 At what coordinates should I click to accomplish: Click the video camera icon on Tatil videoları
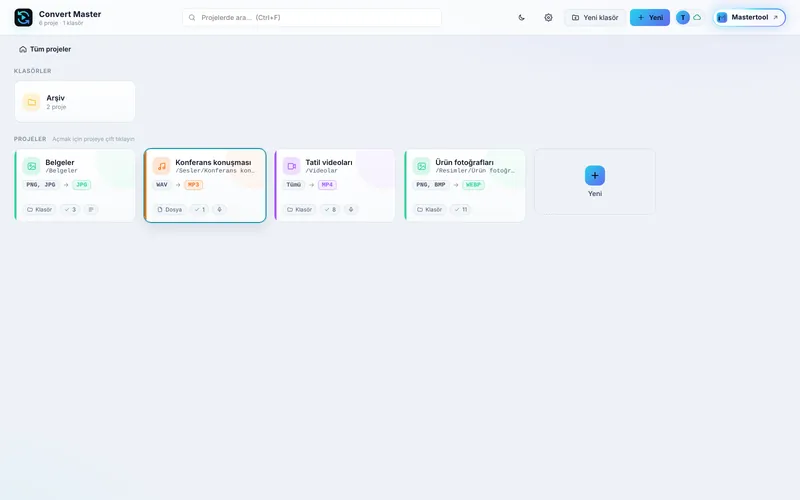click(292, 166)
